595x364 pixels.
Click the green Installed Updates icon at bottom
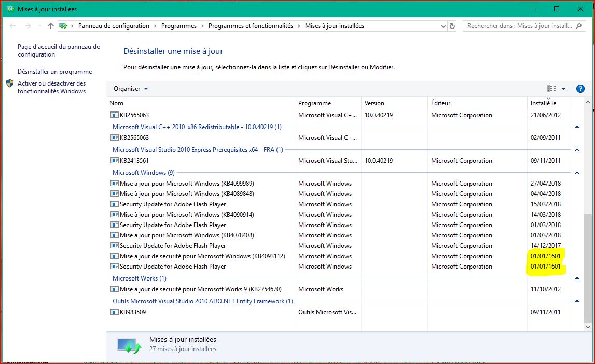129,344
